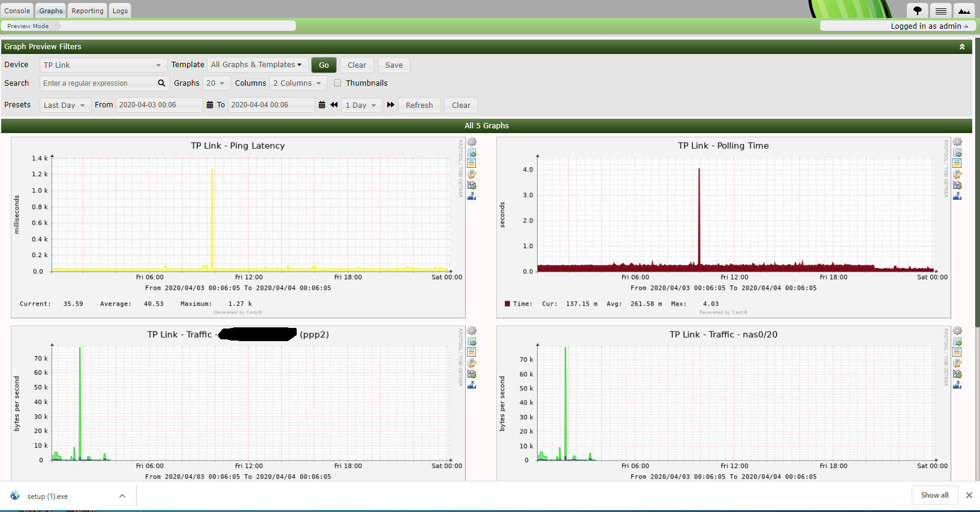Image resolution: width=980 pixels, height=512 pixels.
Task: Open Preview View with the mountain icon
Action: (x=964, y=11)
